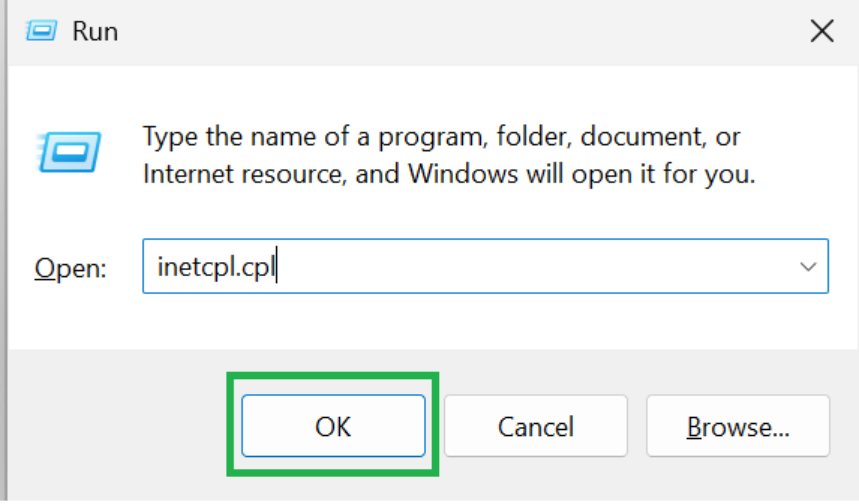
Task: Click the underlined B in Browse...
Action: pyautogui.click(x=694, y=427)
